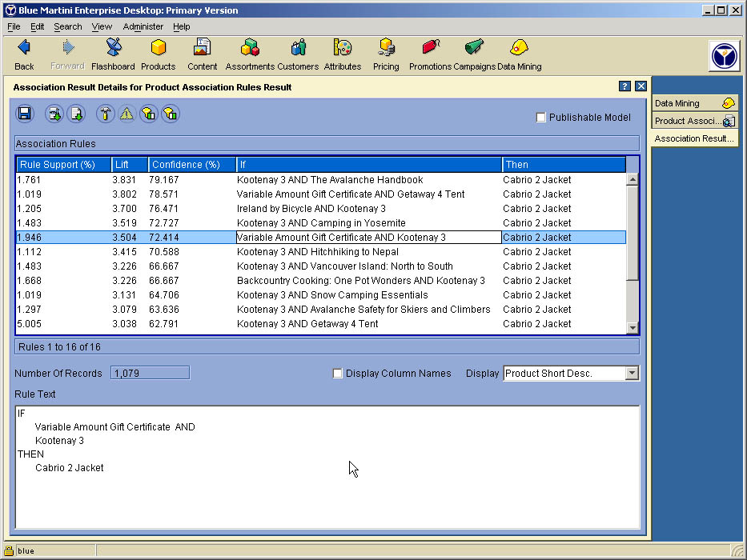Click the Blue Martini logo icon
This screenshot has width=747, height=560.
pyautogui.click(x=724, y=56)
